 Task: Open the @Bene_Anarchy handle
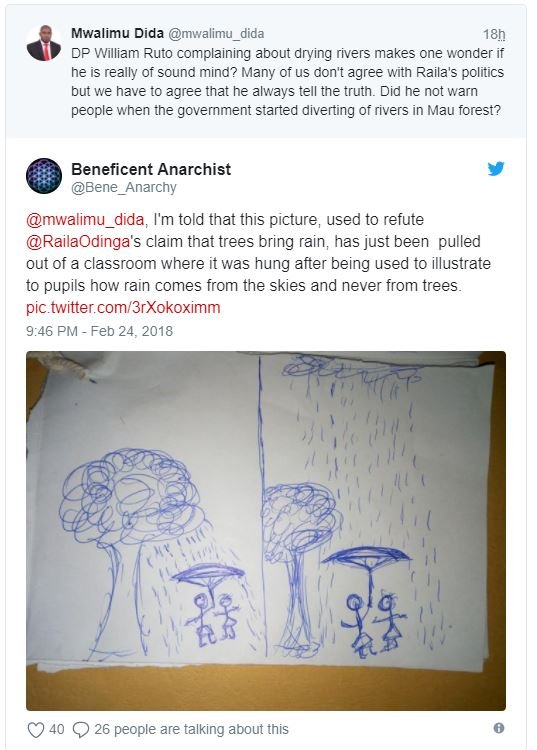pos(124,188)
